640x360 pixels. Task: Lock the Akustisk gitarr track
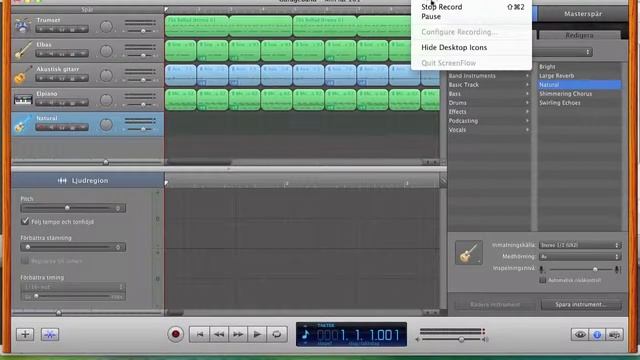(x=73, y=78)
